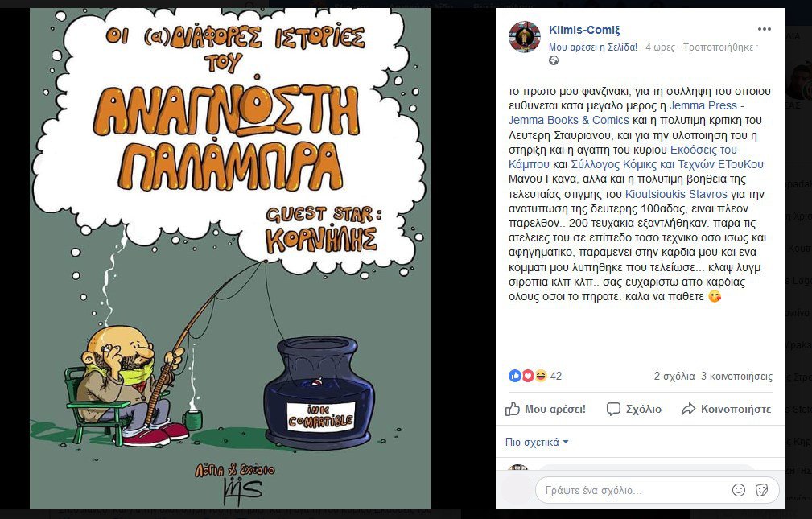Open the emoji picker in comment box
The height and width of the screenshot is (519, 812).
pos(739,490)
